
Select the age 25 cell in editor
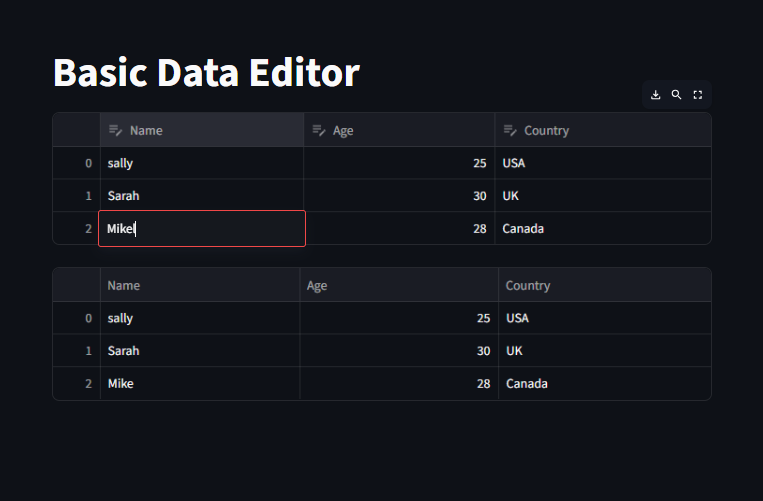click(x=399, y=163)
